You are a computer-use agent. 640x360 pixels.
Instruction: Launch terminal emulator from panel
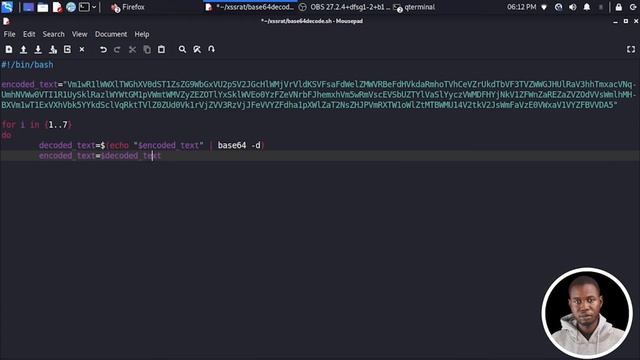click(x=84, y=7)
